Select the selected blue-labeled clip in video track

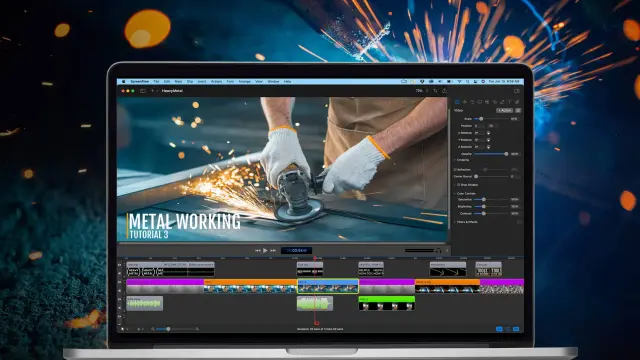[328, 286]
